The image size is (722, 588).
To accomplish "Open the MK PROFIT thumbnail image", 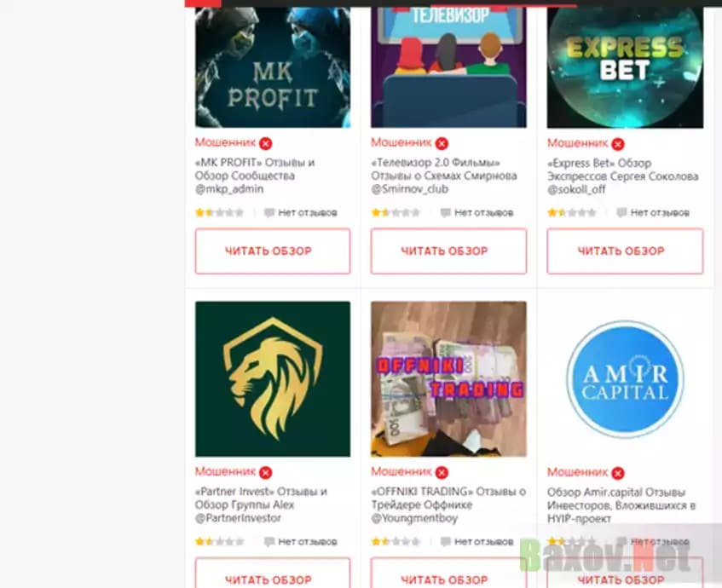I will 273,67.
